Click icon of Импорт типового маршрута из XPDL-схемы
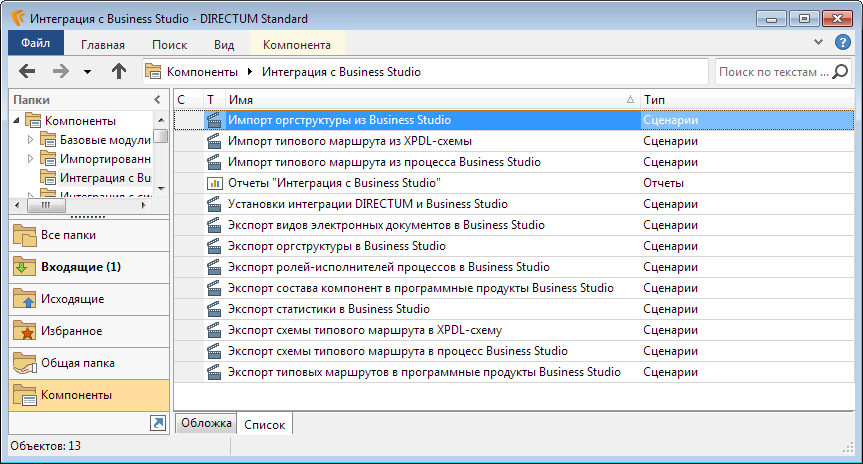863x464 pixels. point(214,141)
